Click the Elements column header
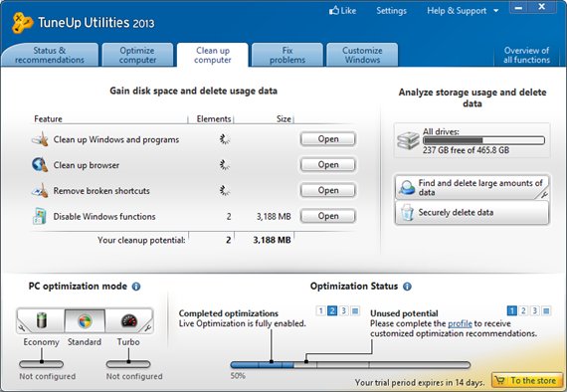The image size is (567, 392). click(x=213, y=119)
